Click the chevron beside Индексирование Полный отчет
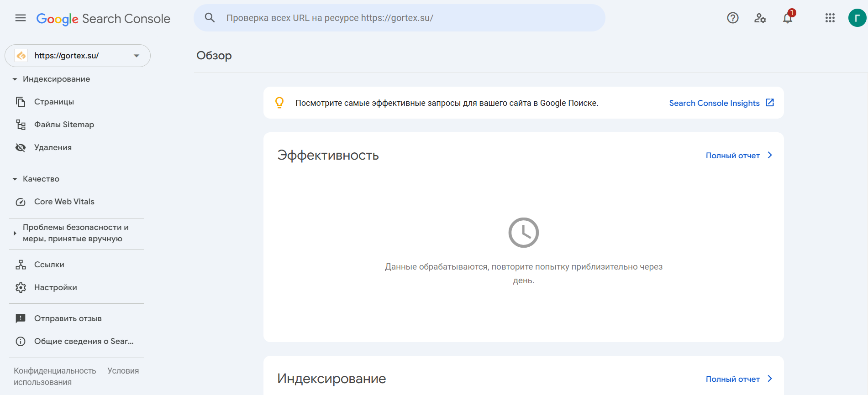Image resolution: width=868 pixels, height=395 pixels. click(770, 379)
